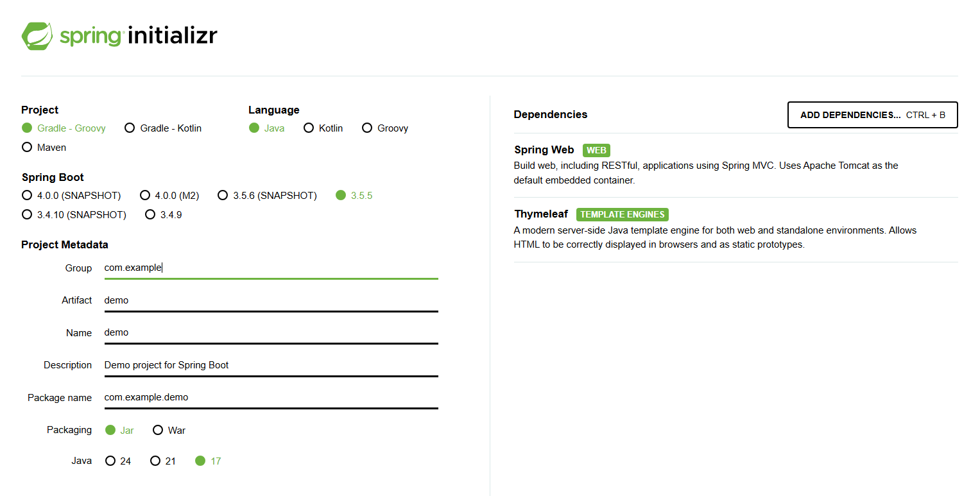Click into the Artifact input field
The image size is (980, 496).
[271, 300]
